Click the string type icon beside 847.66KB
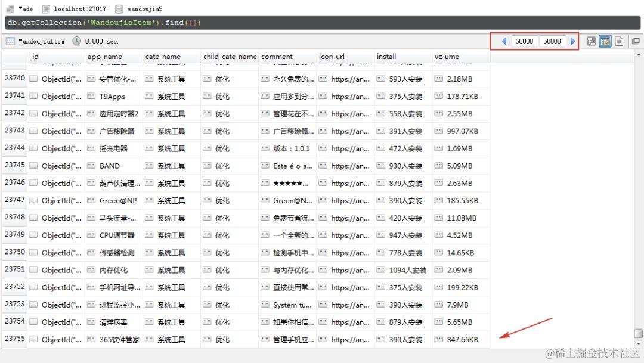The image size is (644, 363). (439, 339)
